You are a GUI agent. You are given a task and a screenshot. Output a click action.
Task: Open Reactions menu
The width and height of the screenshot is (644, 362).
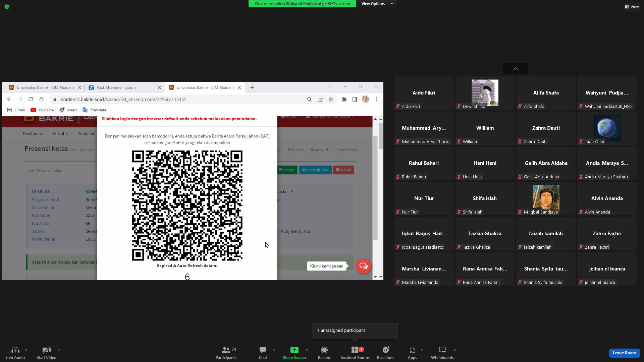point(385,353)
